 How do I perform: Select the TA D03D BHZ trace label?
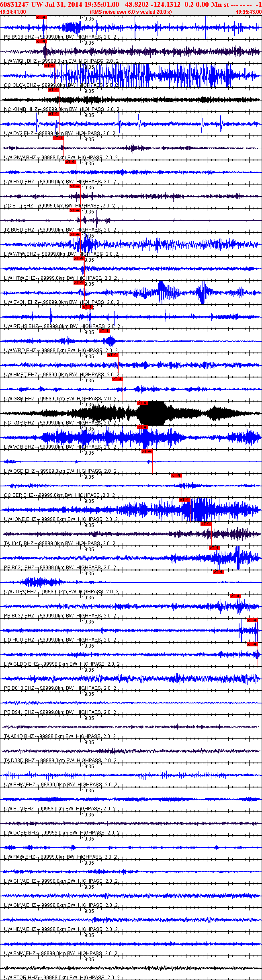[x=60, y=761]
